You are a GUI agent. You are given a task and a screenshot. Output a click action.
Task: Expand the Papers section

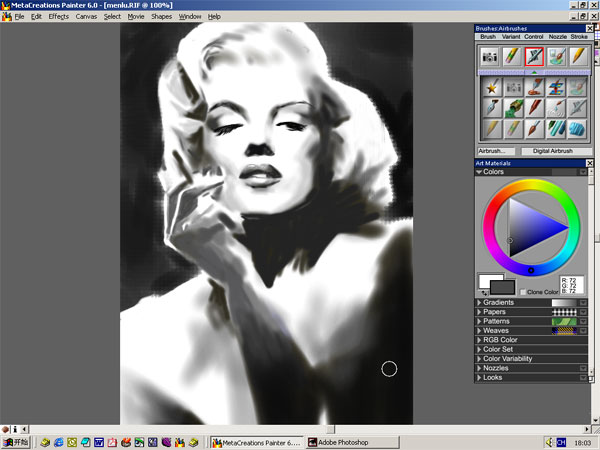[479, 312]
